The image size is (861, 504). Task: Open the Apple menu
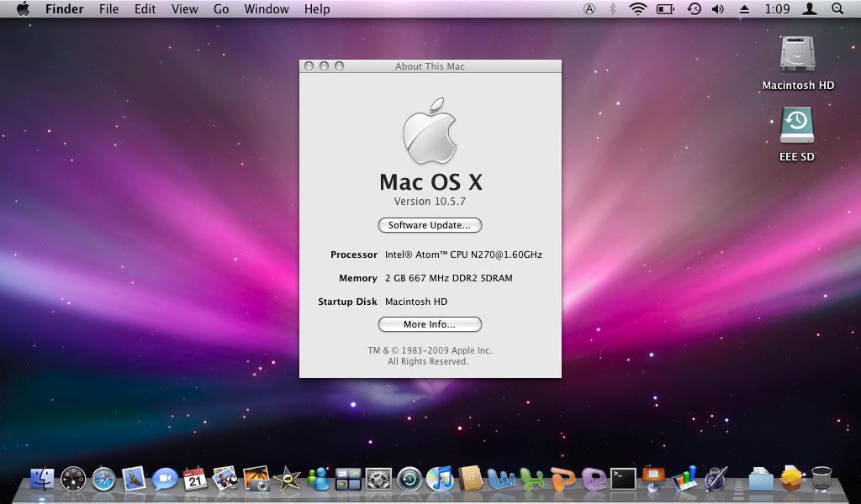[23, 9]
